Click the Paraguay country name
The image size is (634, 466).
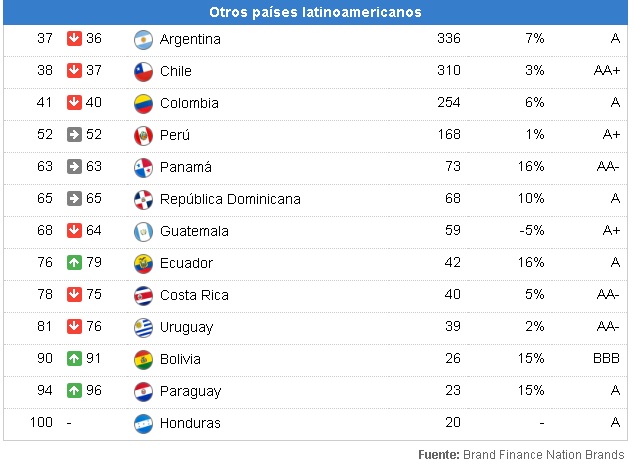tap(190, 392)
